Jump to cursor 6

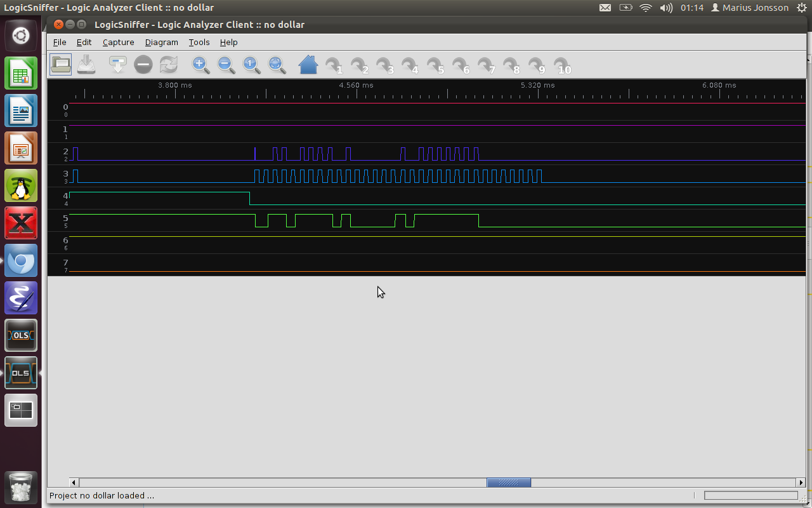(x=461, y=65)
